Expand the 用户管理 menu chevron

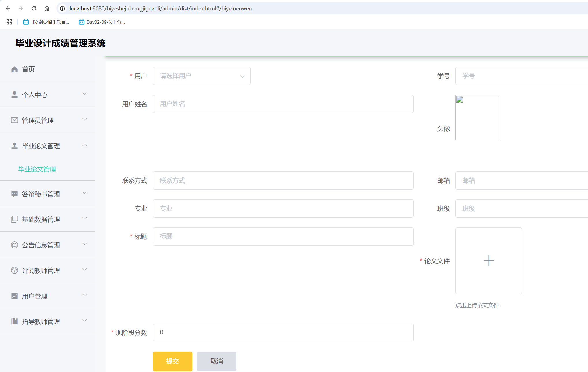point(84,295)
